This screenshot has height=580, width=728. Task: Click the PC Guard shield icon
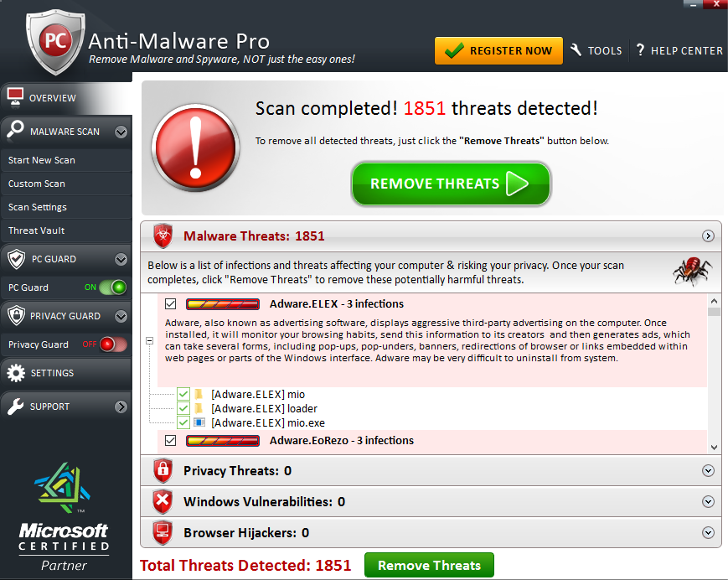coord(15,258)
